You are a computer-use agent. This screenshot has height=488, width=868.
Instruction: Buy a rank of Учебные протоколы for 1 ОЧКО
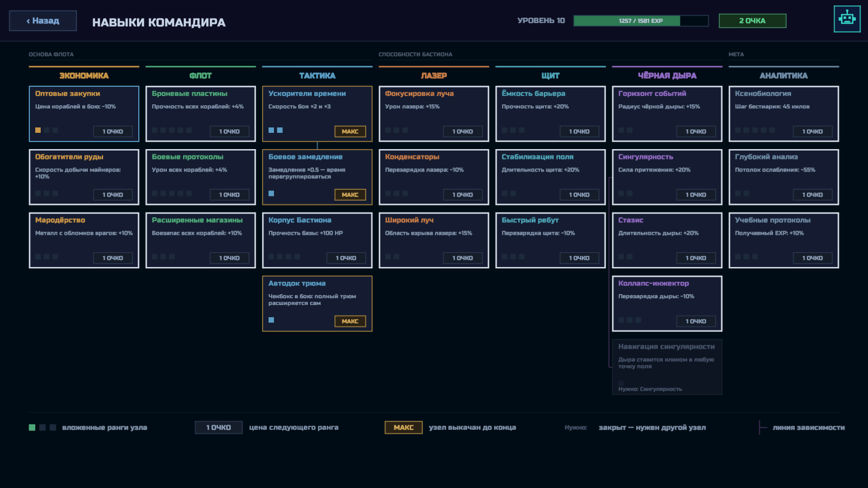(812, 258)
